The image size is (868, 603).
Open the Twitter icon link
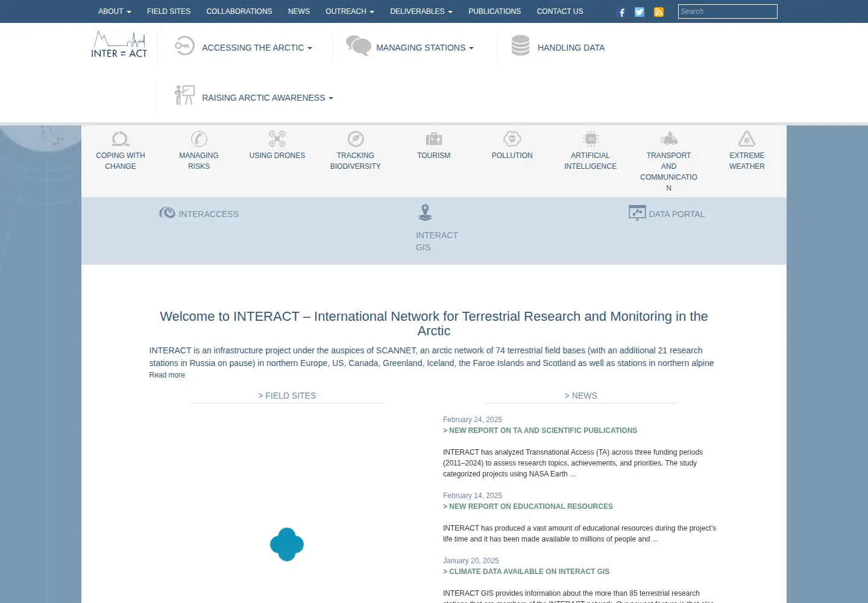point(640,12)
